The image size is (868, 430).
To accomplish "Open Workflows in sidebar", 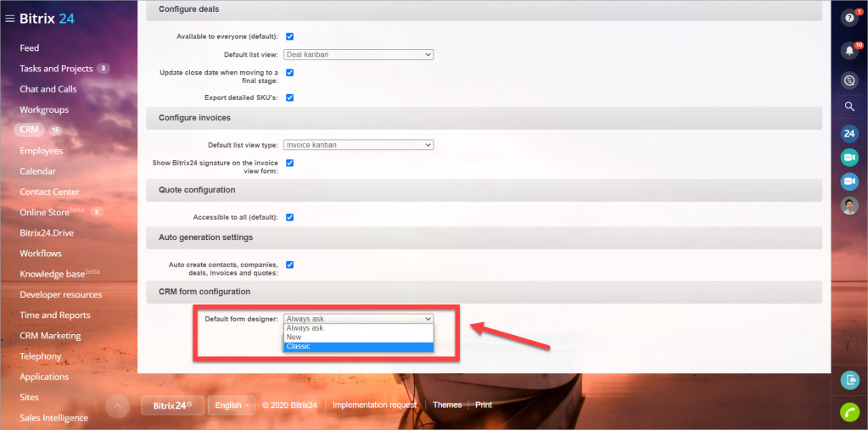I will pos(41,254).
